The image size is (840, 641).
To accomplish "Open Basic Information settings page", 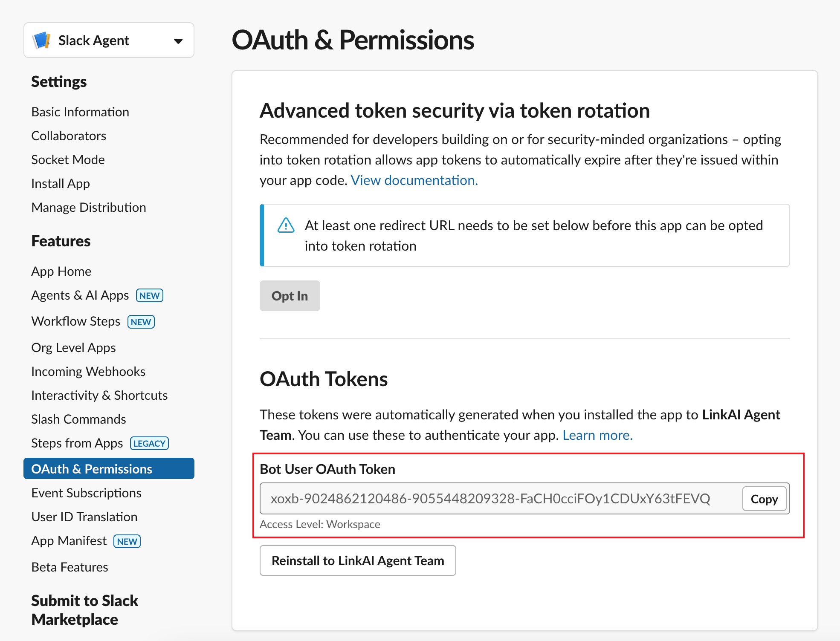I will (x=80, y=112).
